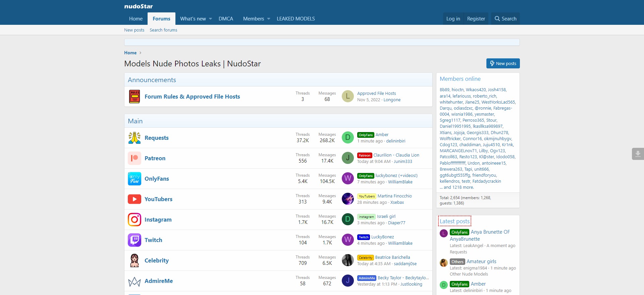Click the Longone username link
This screenshot has height=295, width=644.
click(x=392, y=100)
